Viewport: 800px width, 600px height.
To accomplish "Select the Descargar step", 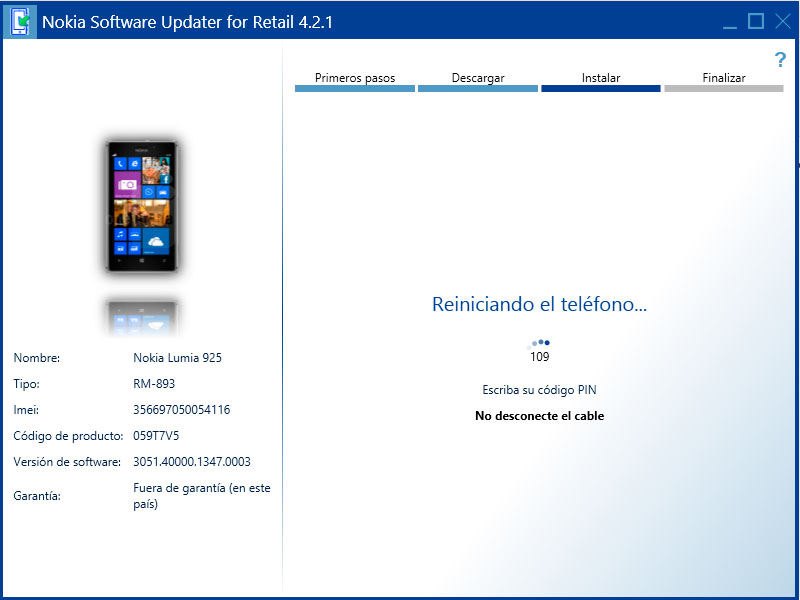I will click(x=477, y=78).
